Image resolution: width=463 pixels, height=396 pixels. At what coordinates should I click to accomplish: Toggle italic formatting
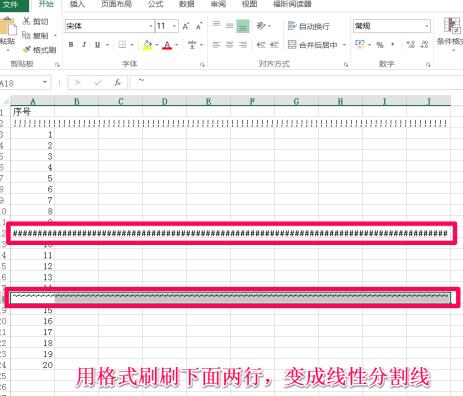[84, 44]
